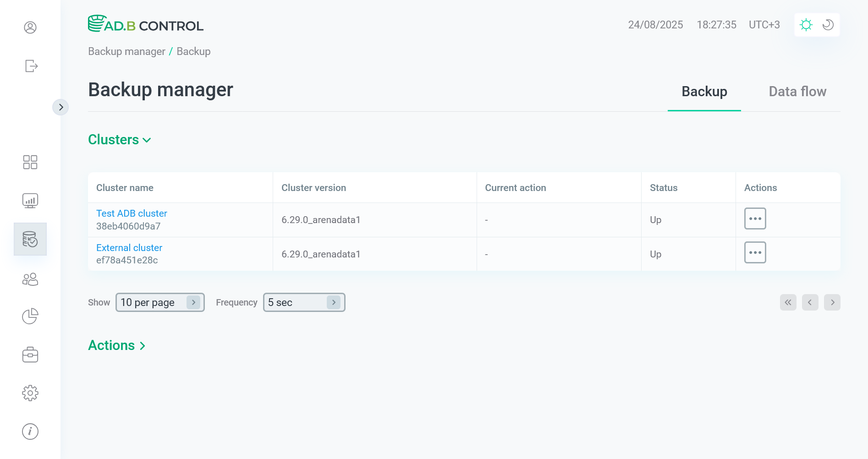Open the Test ADB cluster link

(132, 213)
